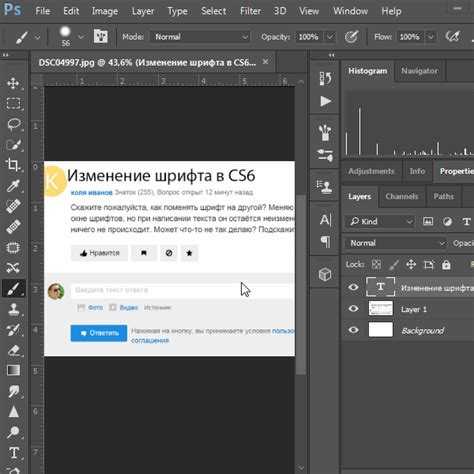Open the Clone Source panel icon
The width and height of the screenshot is (474, 474).
pos(325,187)
